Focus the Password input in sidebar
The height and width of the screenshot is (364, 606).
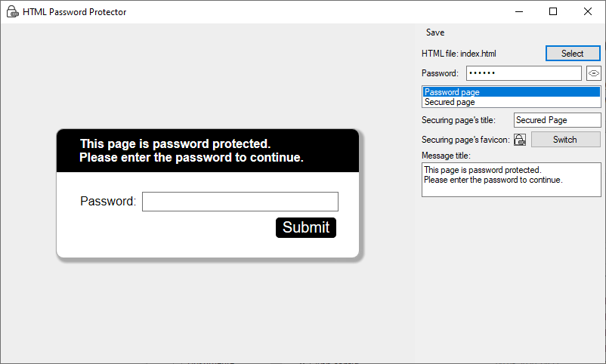(524, 73)
